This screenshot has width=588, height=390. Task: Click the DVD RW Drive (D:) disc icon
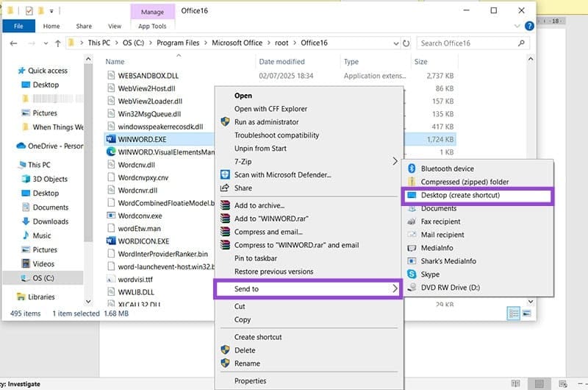412,288
